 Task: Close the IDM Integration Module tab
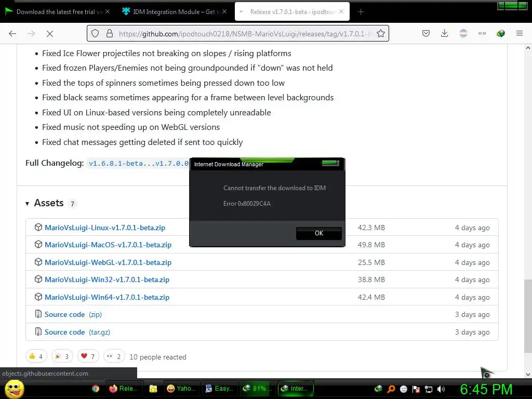click(x=224, y=11)
